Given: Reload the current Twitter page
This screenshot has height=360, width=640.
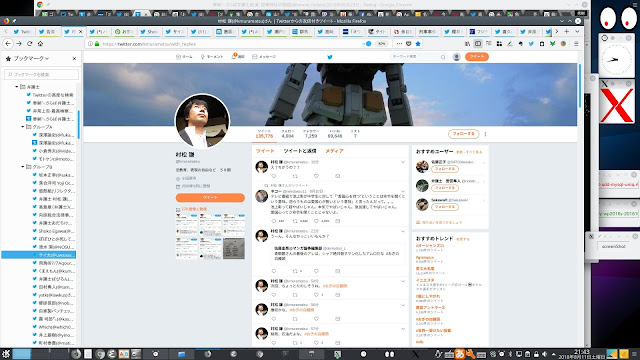Looking at the screenshot, I should pos(29,44).
